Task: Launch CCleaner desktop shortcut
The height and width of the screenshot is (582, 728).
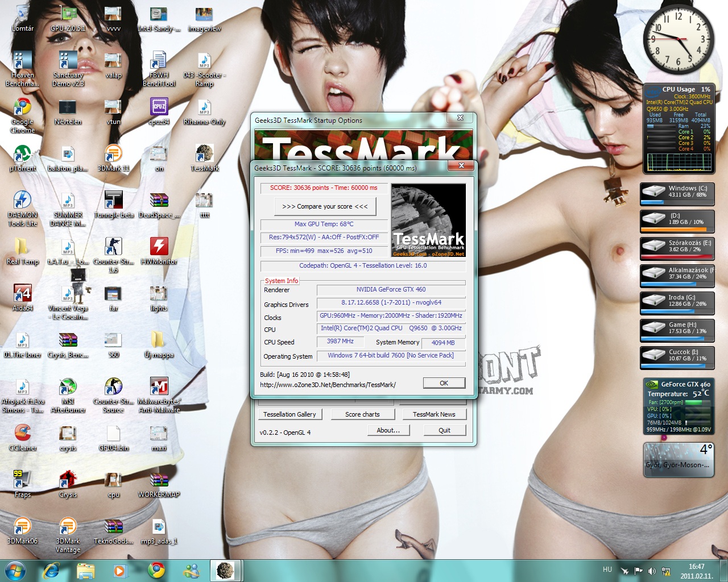Action: pos(22,438)
